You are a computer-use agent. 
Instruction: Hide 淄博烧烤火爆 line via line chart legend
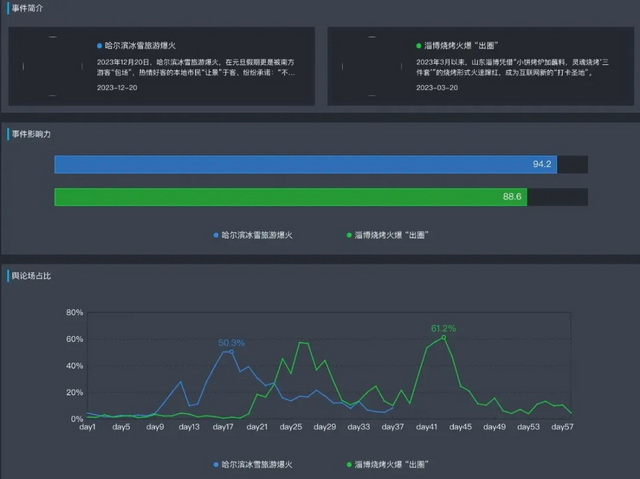[x=391, y=465]
